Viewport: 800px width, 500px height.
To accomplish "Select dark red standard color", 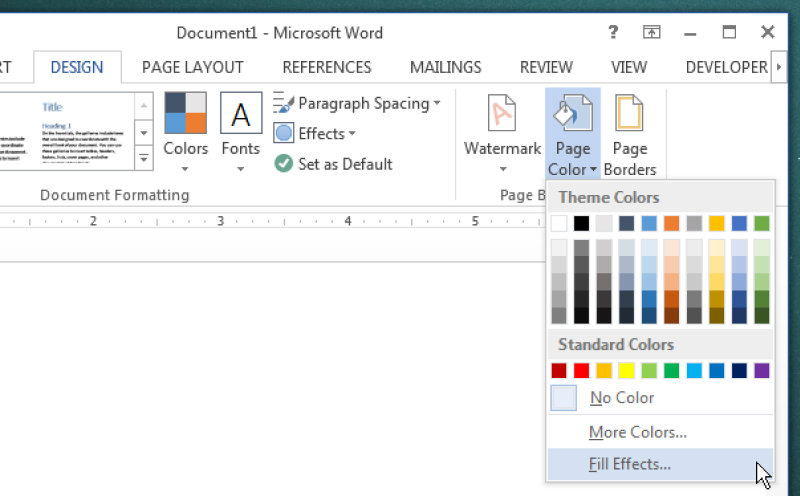I will pyautogui.click(x=559, y=370).
